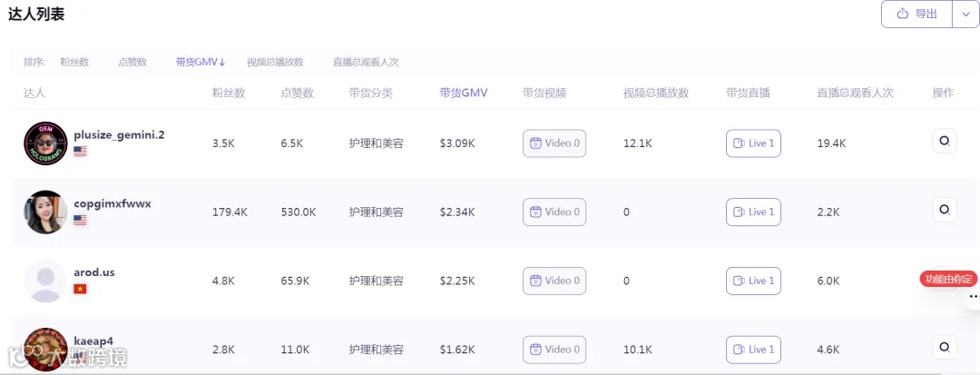
Task: Click Live 1 button for plusize_gemini.2
Action: pos(753,143)
